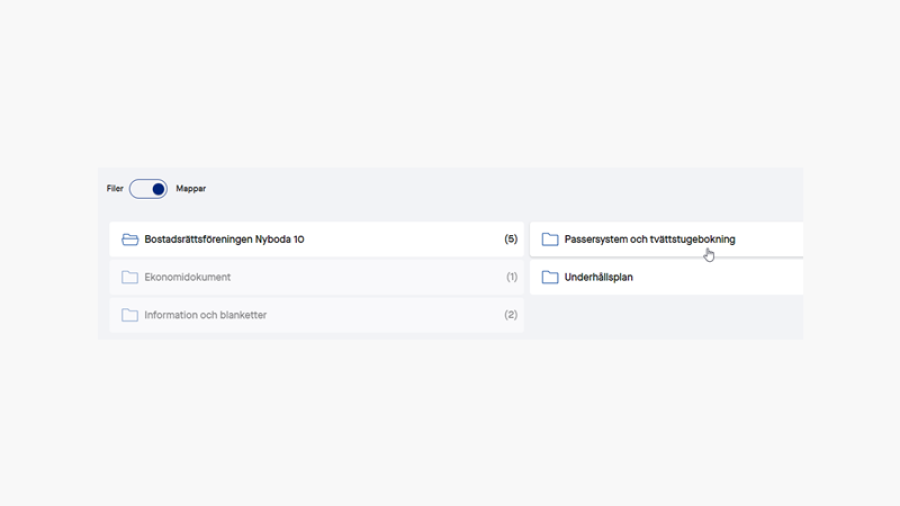900x506 pixels.
Task: Click the (1) count on the Ekonomidokument row
Action: pyautogui.click(x=511, y=277)
